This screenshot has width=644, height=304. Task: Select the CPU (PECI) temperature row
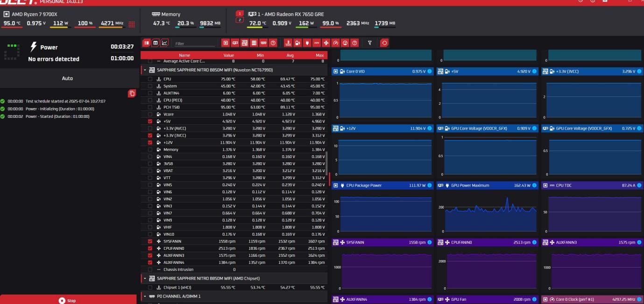pyautogui.click(x=235, y=100)
